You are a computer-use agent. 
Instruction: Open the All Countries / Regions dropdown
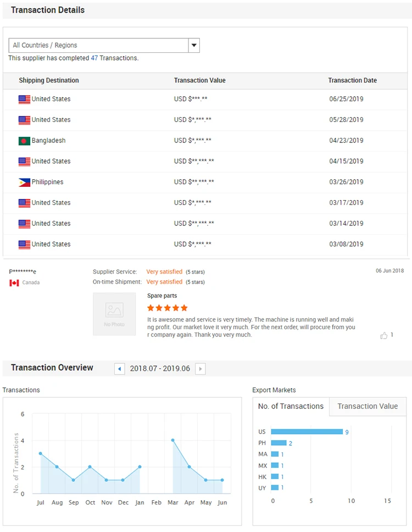click(99, 46)
